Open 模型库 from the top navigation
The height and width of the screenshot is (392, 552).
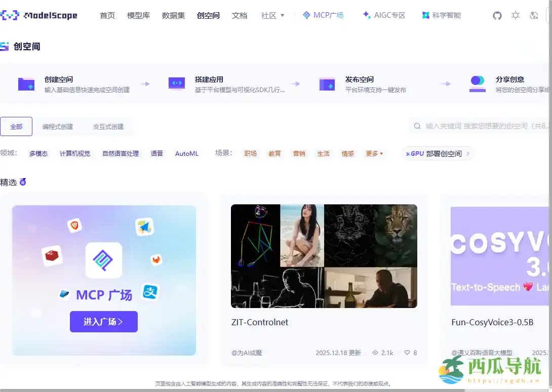[x=138, y=15]
